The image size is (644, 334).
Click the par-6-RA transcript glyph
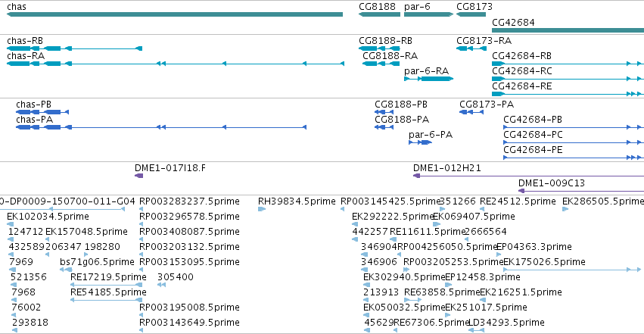(429, 79)
